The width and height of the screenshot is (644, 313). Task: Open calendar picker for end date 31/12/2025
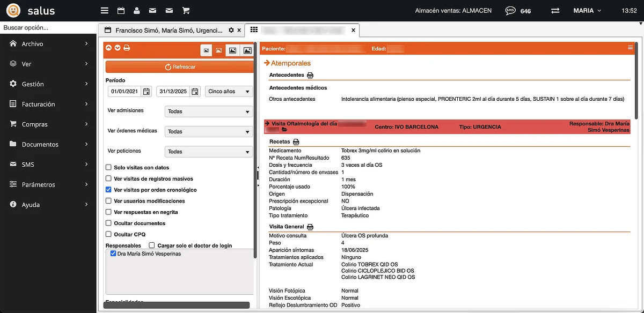pos(195,92)
